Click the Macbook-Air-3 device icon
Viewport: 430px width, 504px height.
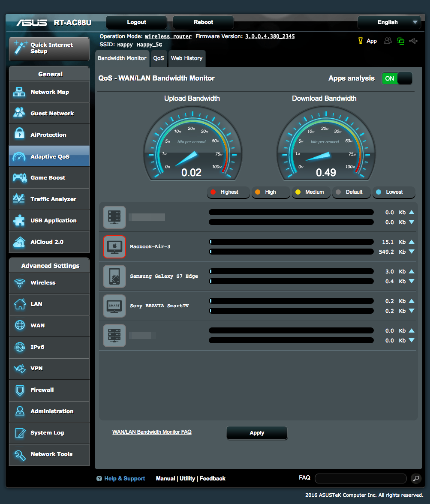coord(114,247)
